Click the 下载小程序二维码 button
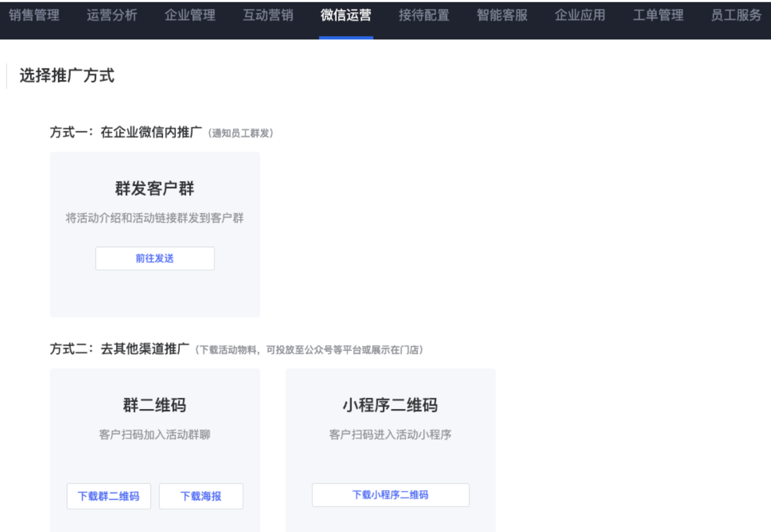771x532 pixels. pos(390,495)
